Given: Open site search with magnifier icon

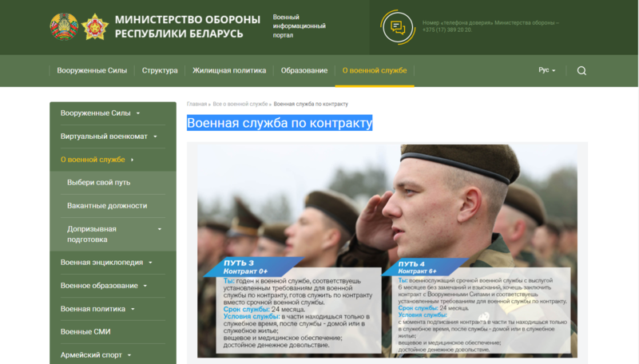Looking at the screenshot, I should pyautogui.click(x=581, y=70).
